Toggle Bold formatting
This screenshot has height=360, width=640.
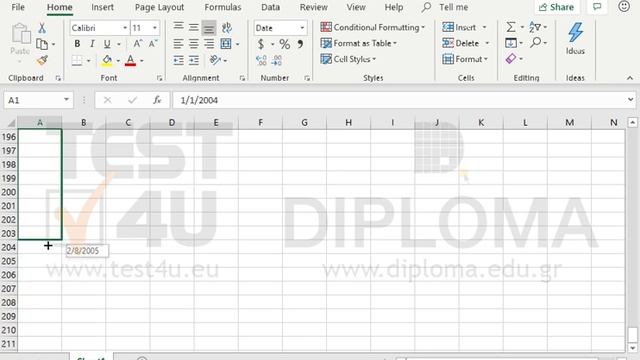[77, 44]
